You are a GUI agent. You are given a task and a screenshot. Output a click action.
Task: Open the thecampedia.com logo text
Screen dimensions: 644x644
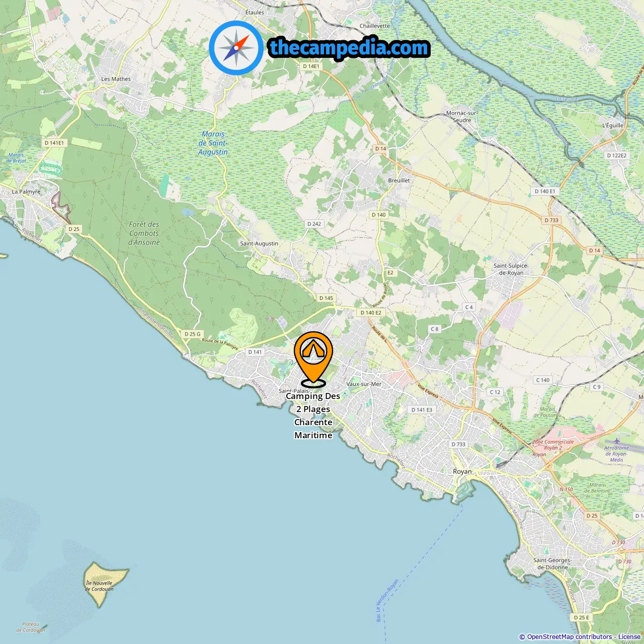click(x=349, y=48)
